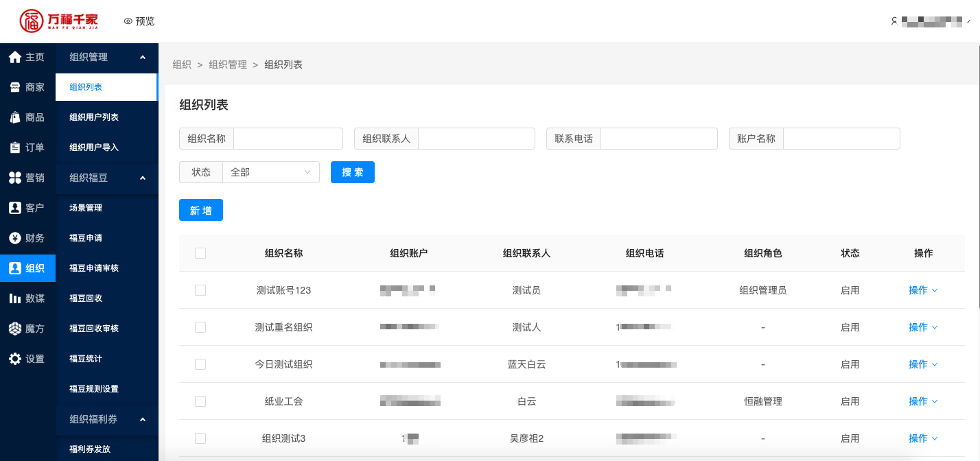
Task: Open the 财务 yen icon
Action: coord(15,238)
